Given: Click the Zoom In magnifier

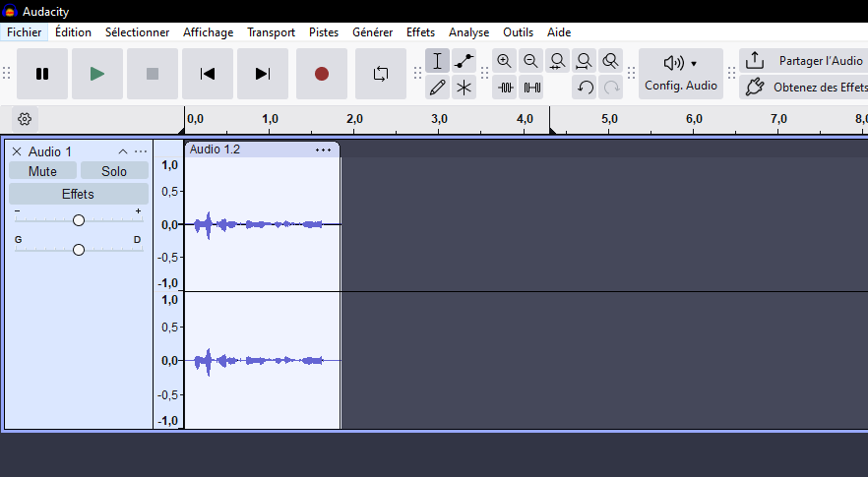Looking at the screenshot, I should [x=505, y=61].
